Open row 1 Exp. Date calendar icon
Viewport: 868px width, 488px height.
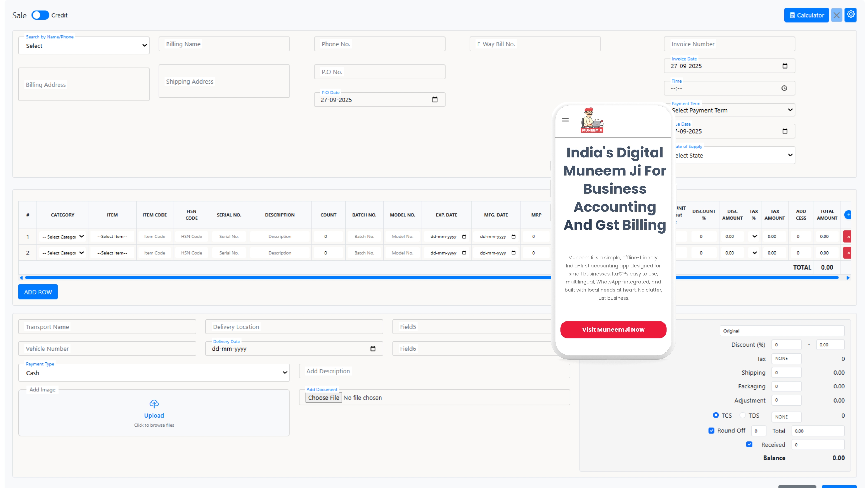click(464, 236)
